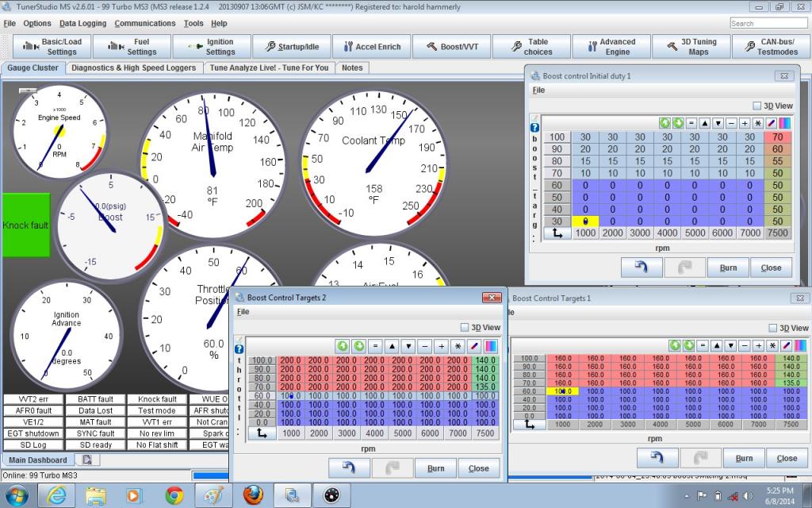Check 3D View in Boost Control Targets 1
812x508 pixels.
[772, 328]
